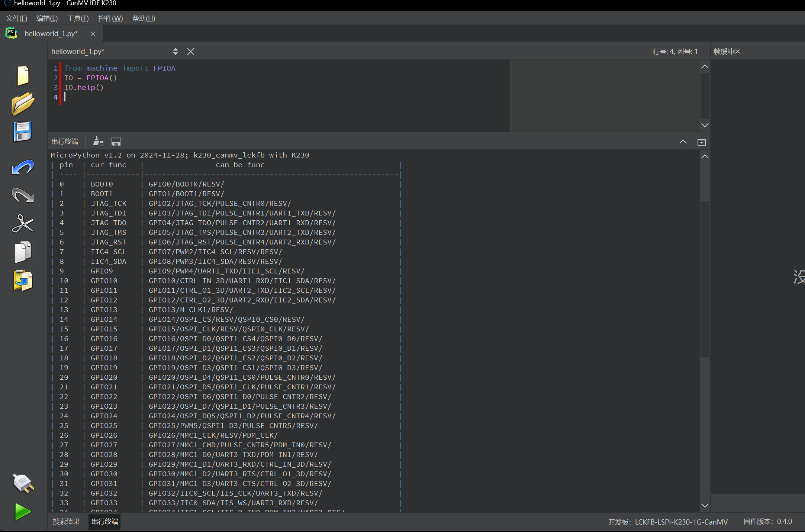805x532 pixels.
Task: Click the Open File folder icon
Action: tap(23, 104)
